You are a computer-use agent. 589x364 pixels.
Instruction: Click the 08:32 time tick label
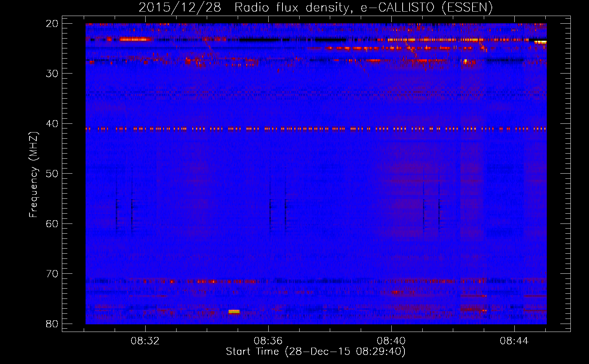pyautogui.click(x=145, y=341)
